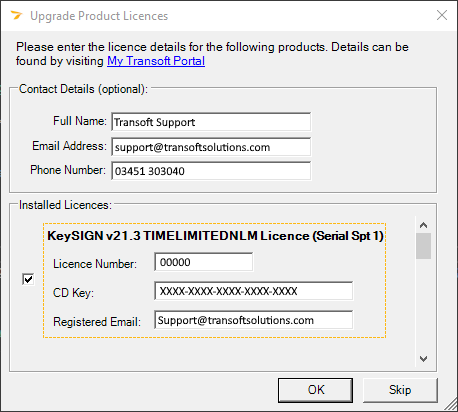
Task: Select the Phone Number text box
Action: coord(211,171)
